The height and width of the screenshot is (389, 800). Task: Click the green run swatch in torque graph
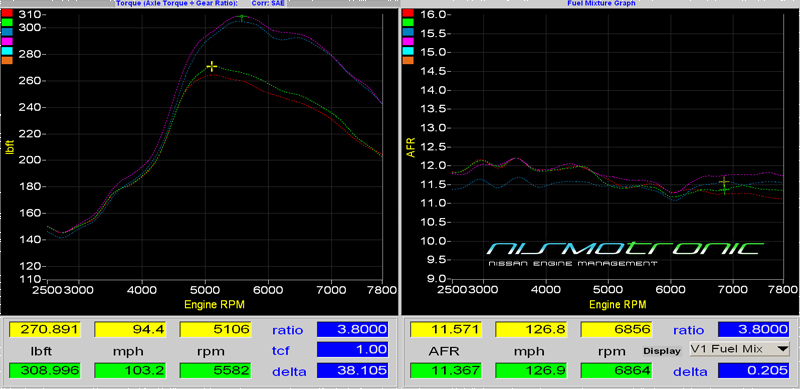click(7, 22)
